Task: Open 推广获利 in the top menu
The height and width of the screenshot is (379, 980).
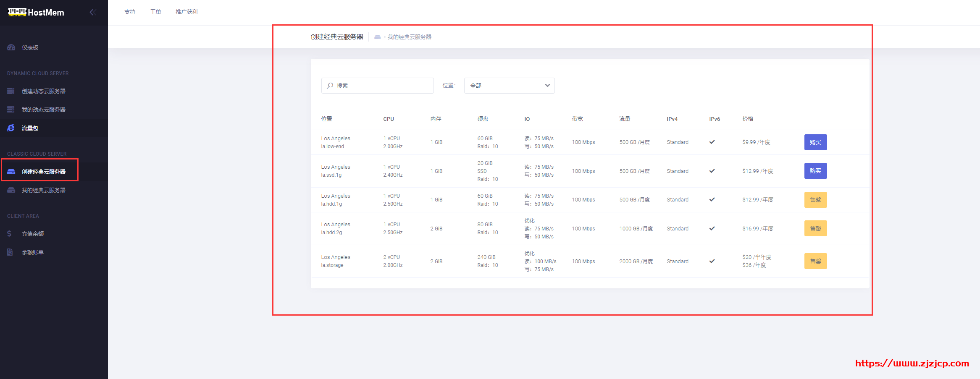Action: click(x=187, y=12)
